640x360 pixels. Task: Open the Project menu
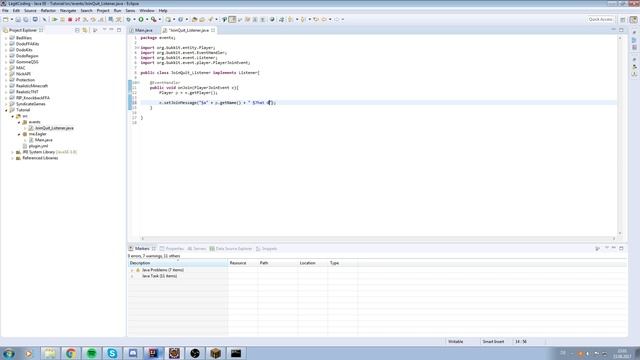[103, 11]
